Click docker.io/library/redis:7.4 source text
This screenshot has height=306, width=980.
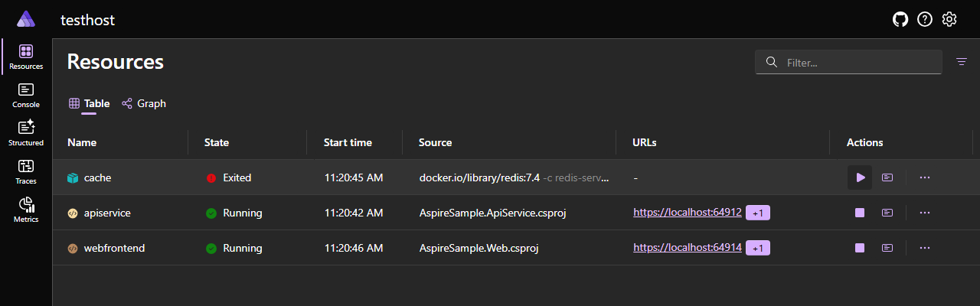coord(480,177)
